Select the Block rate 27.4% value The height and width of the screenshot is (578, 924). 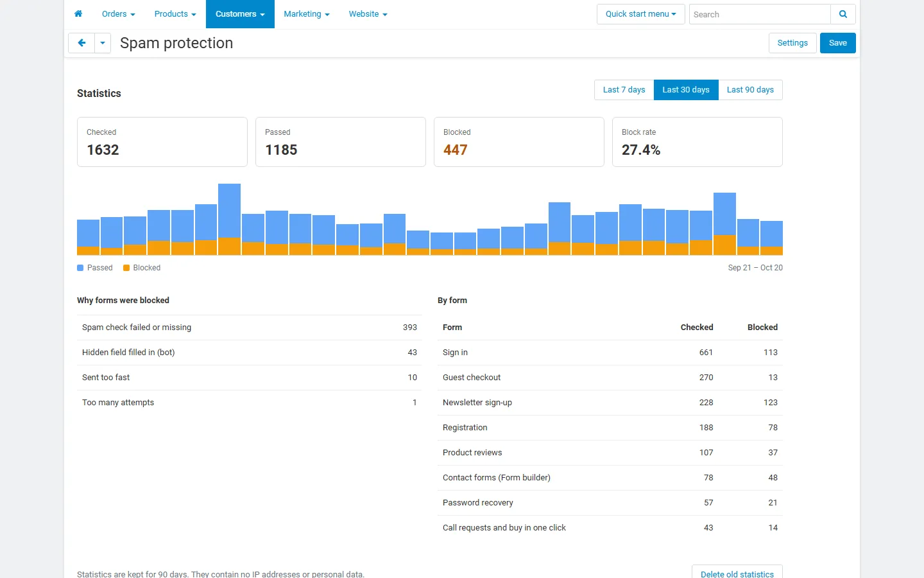click(641, 150)
